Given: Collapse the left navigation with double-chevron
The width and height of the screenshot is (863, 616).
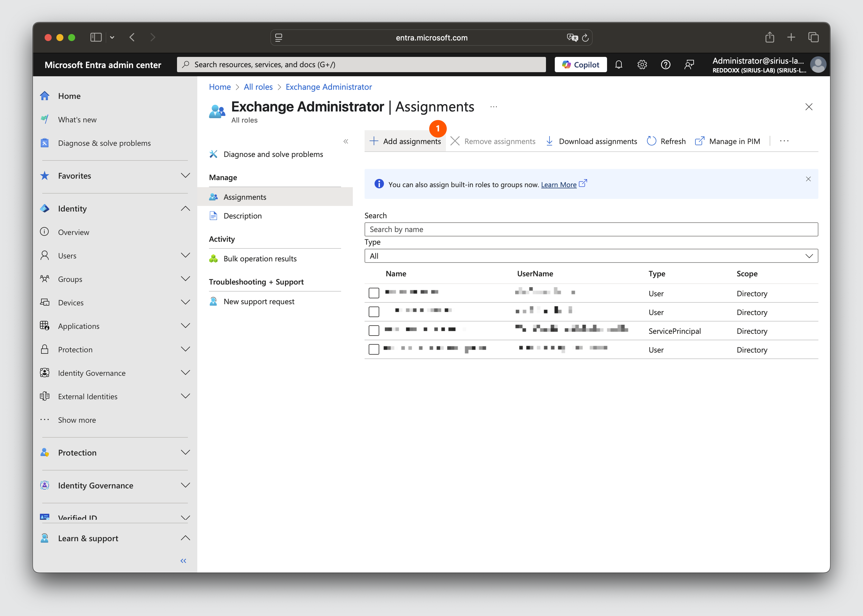Looking at the screenshot, I should (x=183, y=561).
